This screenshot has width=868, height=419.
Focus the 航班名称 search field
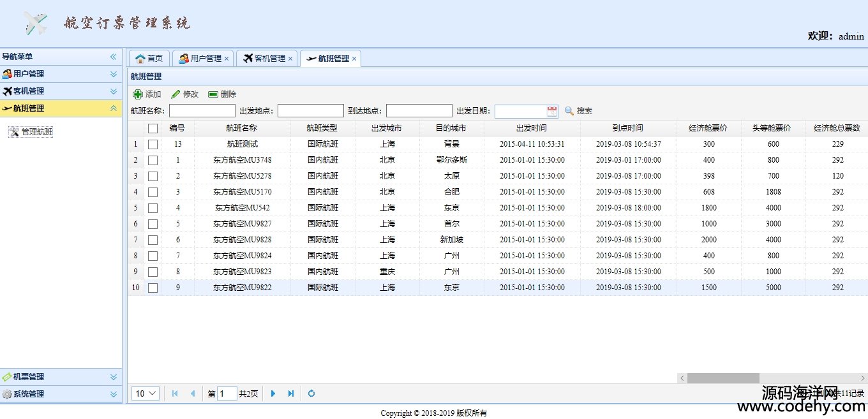click(x=202, y=111)
